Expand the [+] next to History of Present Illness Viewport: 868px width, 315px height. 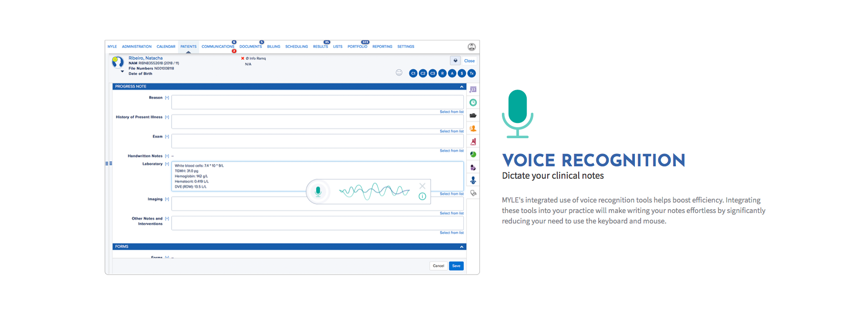(167, 117)
